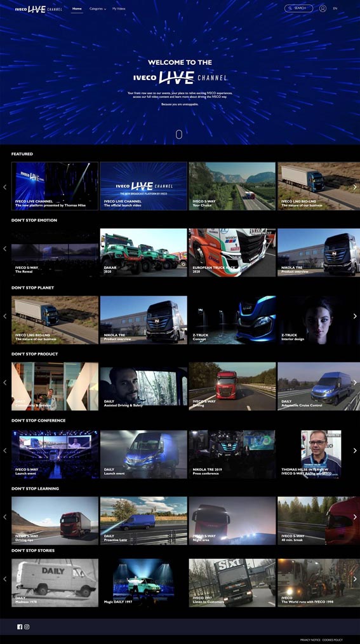Viewport: 360px width, 644px height.
Task: Click the scroll-down mouse icon in hero banner
Action: (179, 134)
